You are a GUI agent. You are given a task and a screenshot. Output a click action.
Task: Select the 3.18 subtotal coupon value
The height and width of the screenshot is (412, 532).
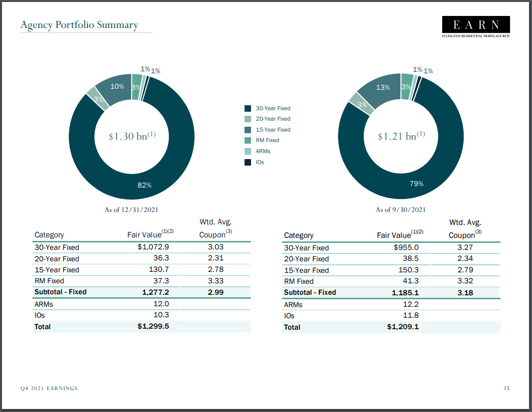465,292
